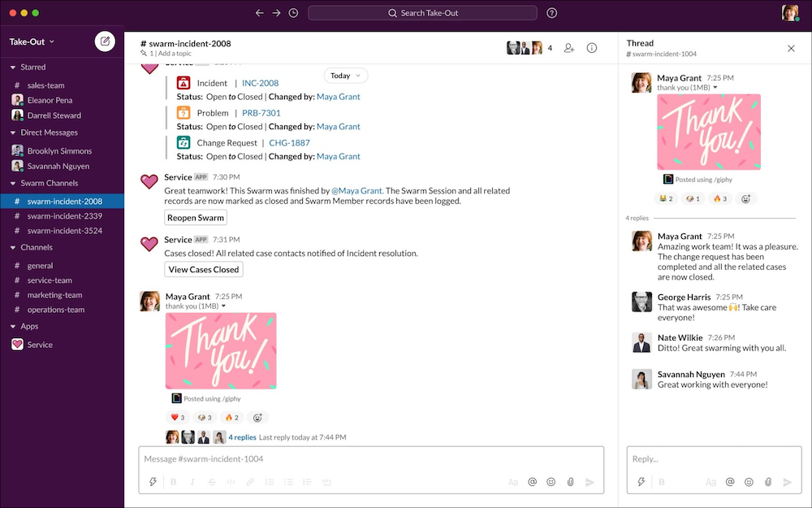The height and width of the screenshot is (508, 812).
Task: Click the @Maya Grant mention
Action: (356, 191)
